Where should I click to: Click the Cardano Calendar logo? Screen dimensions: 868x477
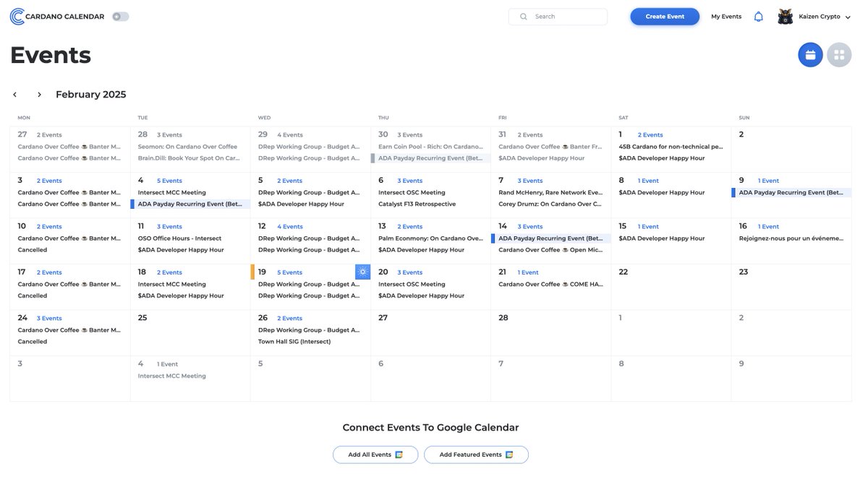(x=57, y=17)
